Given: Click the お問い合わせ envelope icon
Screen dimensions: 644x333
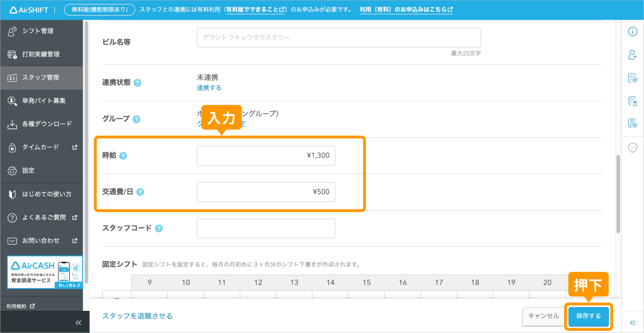Looking at the screenshot, I should point(12,241).
